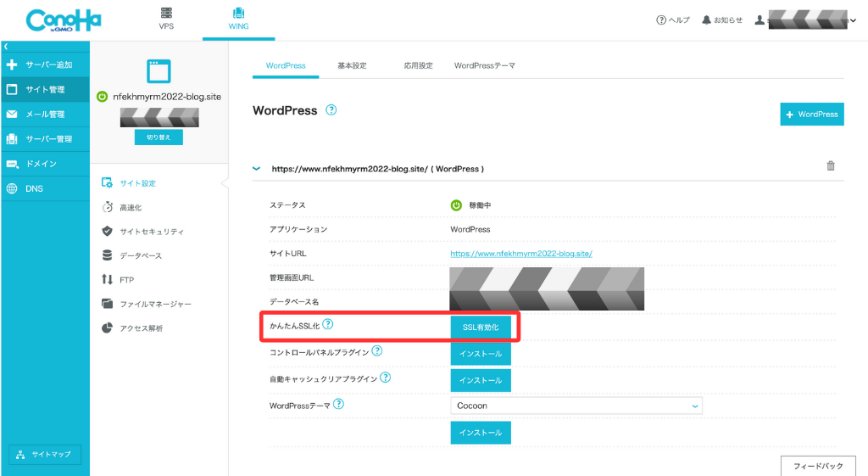Collapse the blue sidebar with the chevron
868x476 pixels.
6,47
